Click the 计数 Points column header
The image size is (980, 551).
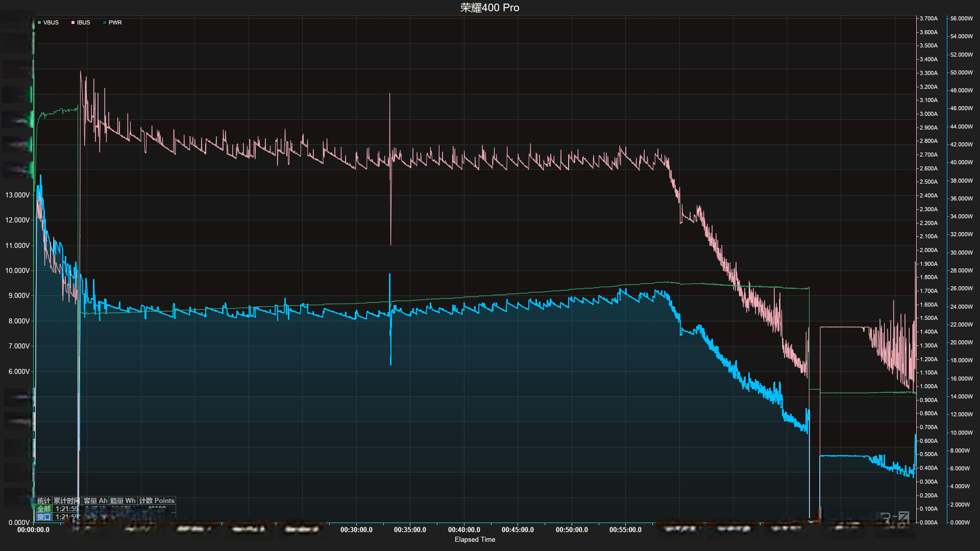157,500
